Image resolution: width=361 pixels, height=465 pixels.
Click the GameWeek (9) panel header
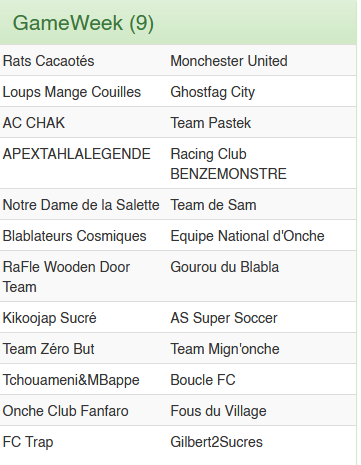pos(178,22)
